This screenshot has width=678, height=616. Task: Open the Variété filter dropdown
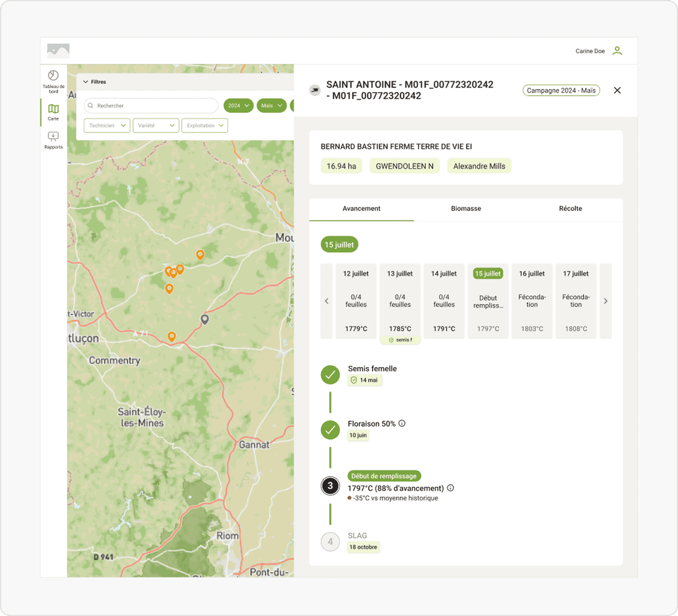tap(156, 126)
